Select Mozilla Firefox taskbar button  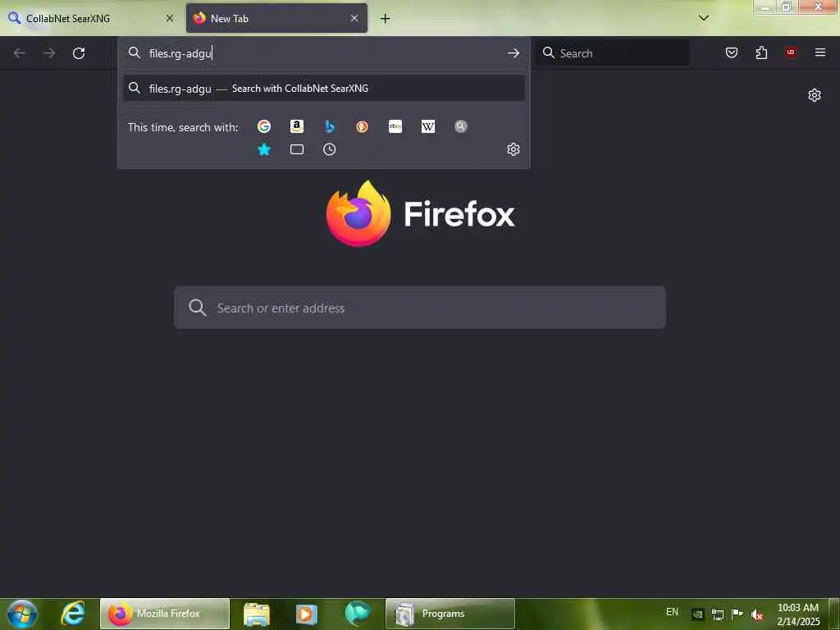[x=164, y=614]
